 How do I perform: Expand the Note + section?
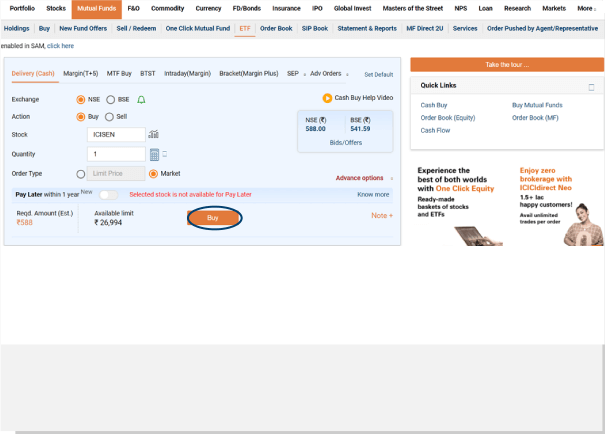click(382, 216)
